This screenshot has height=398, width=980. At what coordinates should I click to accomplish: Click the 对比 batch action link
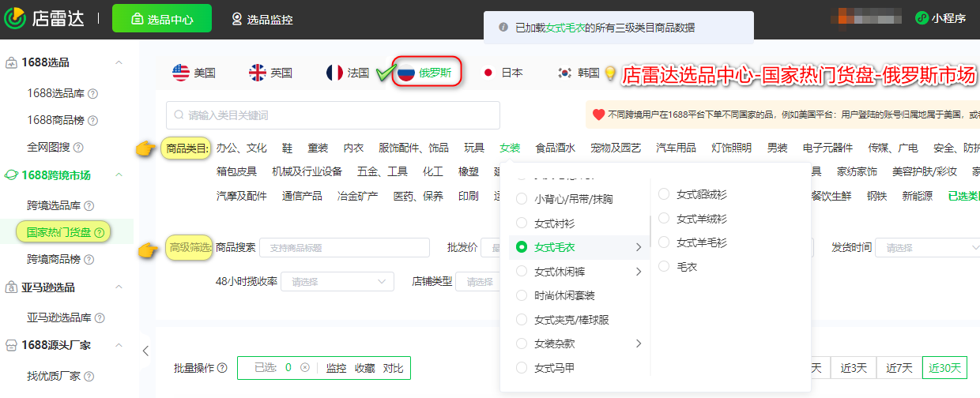[x=393, y=368]
